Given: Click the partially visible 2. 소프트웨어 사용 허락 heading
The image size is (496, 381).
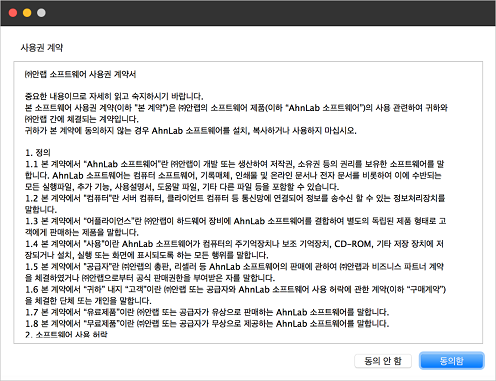Looking at the screenshot, I should pyautogui.click(x=66, y=334).
